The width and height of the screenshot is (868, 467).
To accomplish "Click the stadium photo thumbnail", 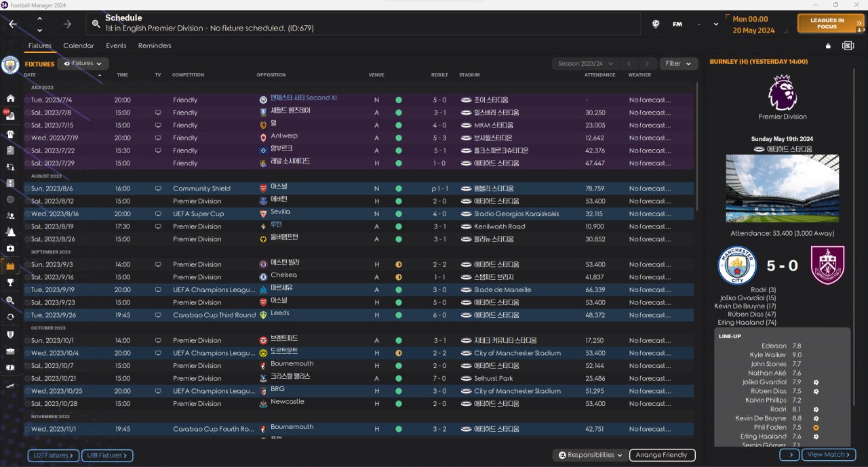I will 782,188.
